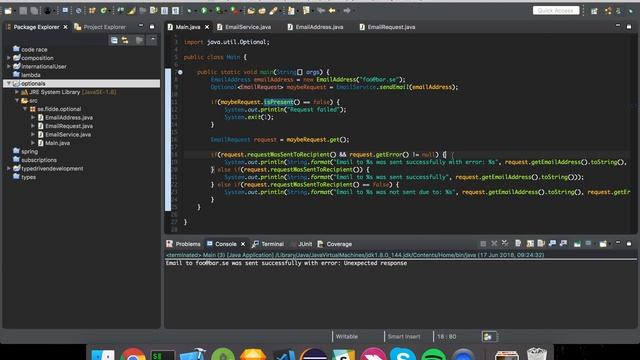Click the grey Forward navigation arrow

click(x=347, y=11)
